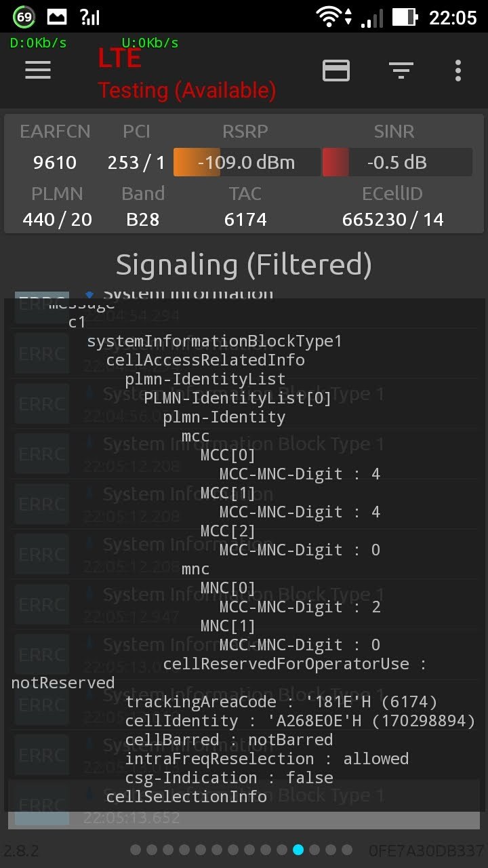
Task: Go to the first page dot
Action: (136, 850)
